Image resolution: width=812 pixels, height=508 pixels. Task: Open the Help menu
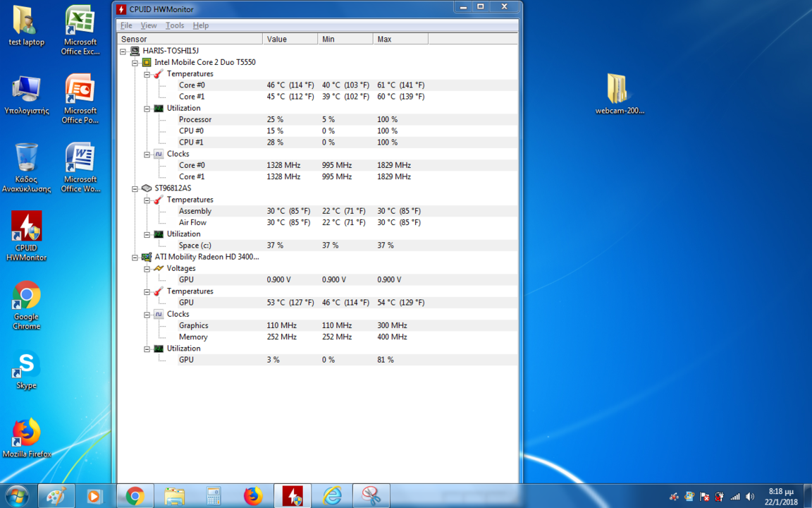pyautogui.click(x=200, y=25)
